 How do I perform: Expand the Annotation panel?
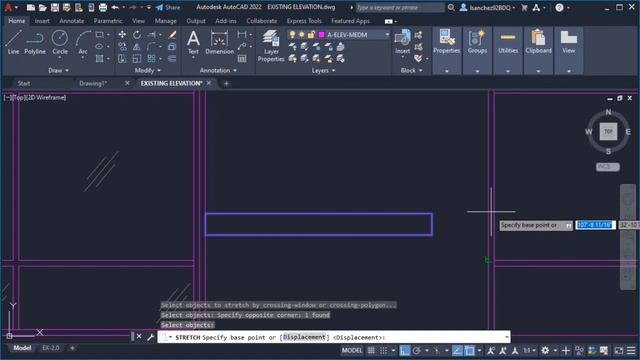pyautogui.click(x=218, y=70)
